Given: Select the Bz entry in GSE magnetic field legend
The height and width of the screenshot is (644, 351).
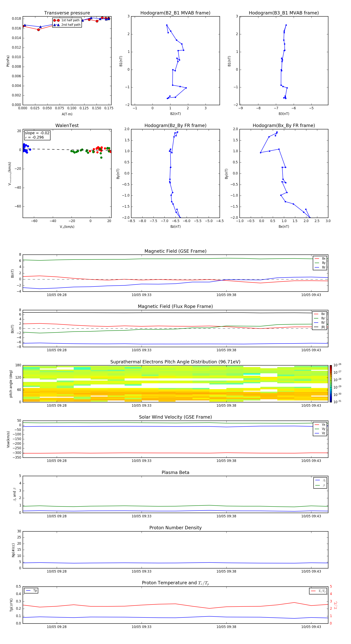Looking at the screenshot, I should pos(320,268).
